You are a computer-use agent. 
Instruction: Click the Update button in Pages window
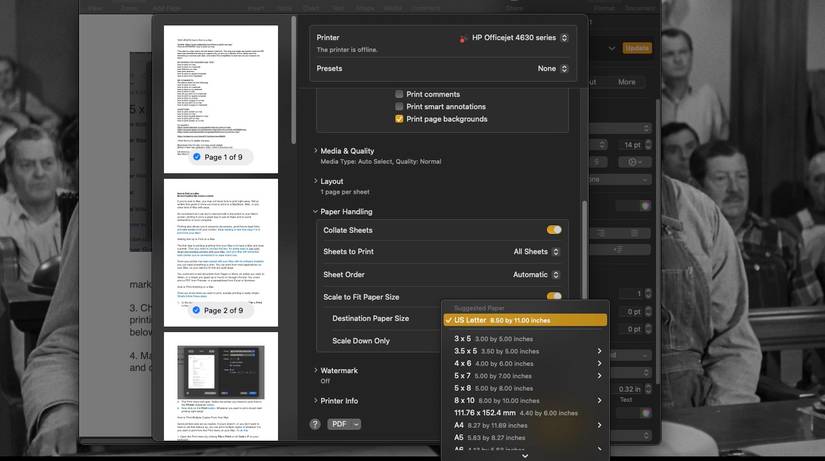637,48
